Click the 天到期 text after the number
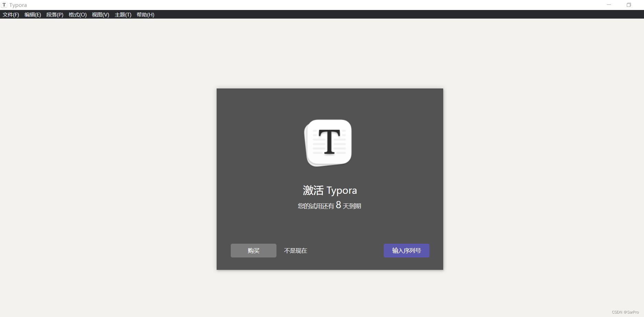The height and width of the screenshot is (317, 644). 352,206
